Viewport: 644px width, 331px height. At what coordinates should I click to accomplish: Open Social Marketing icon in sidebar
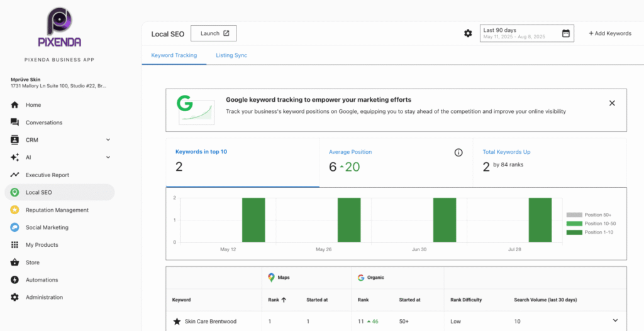(14, 227)
